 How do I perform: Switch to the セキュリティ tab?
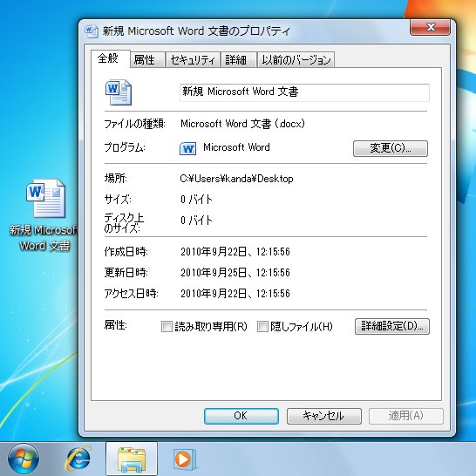(193, 59)
